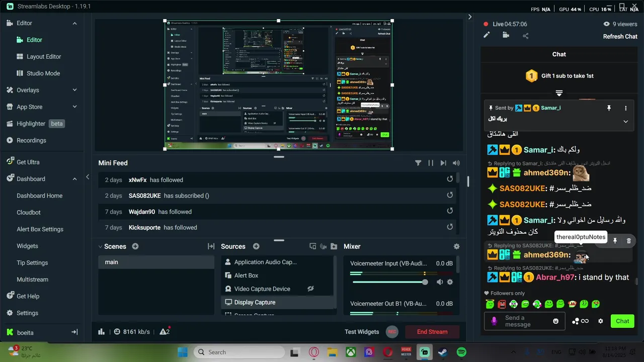Click the green Chat send button

coord(622,321)
